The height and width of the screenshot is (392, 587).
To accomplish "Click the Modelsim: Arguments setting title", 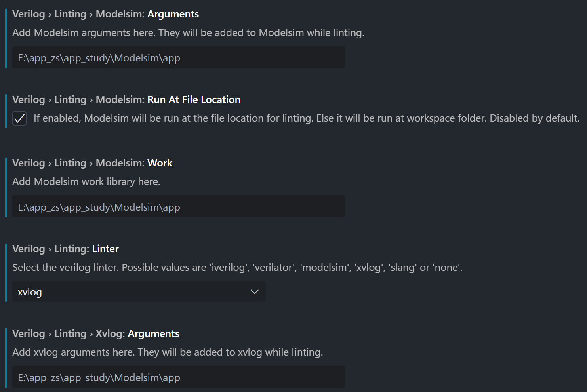I will (106, 14).
